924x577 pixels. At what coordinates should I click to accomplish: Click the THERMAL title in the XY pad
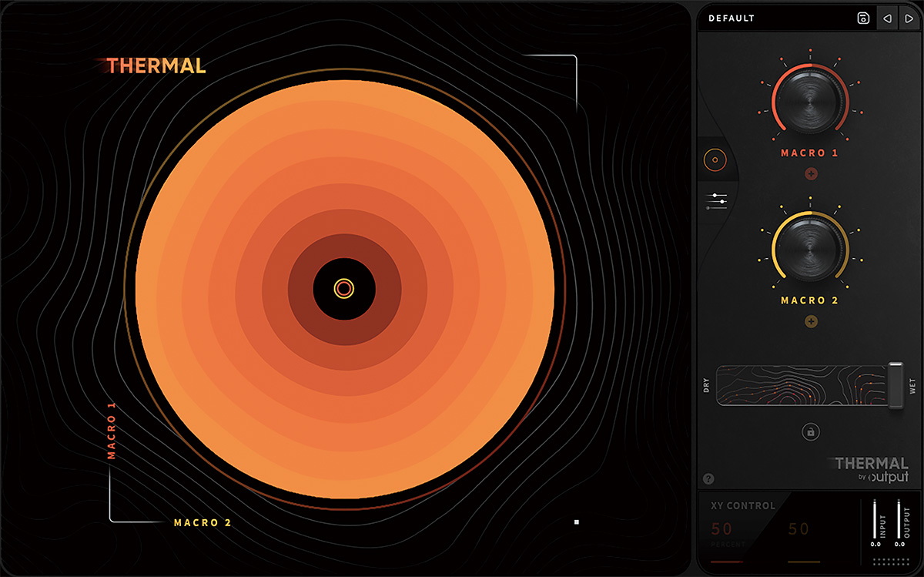click(156, 66)
